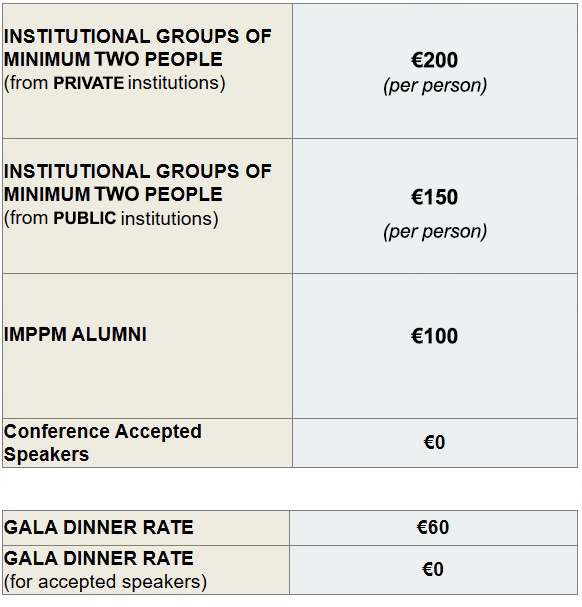Click the word PUBLIC in bold

tap(85, 218)
